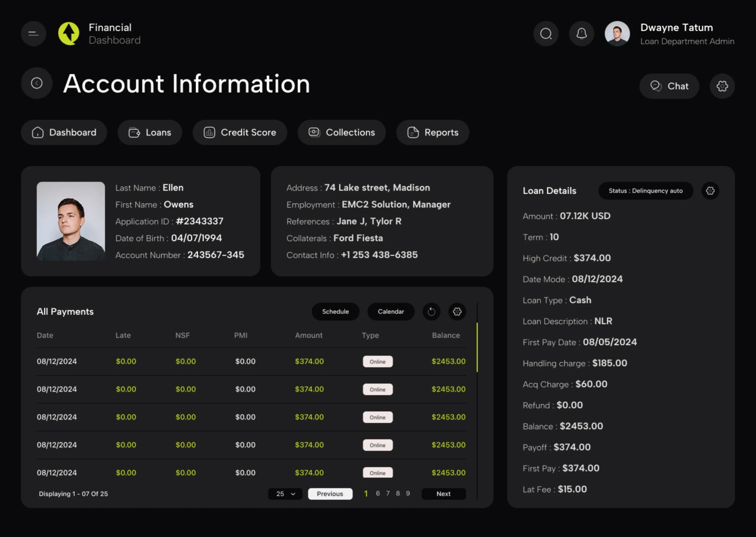Open the notifications bell

581,34
